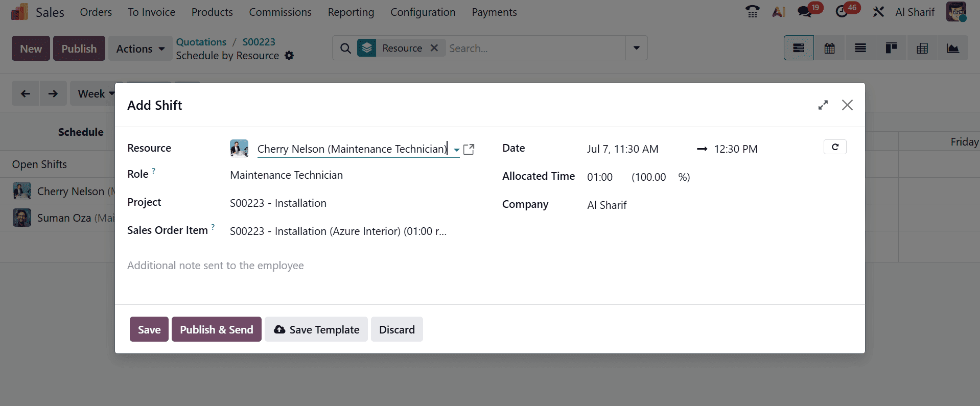Image resolution: width=980 pixels, height=406 pixels.
Task: Open the VoIP phone icon
Action: tap(752, 12)
